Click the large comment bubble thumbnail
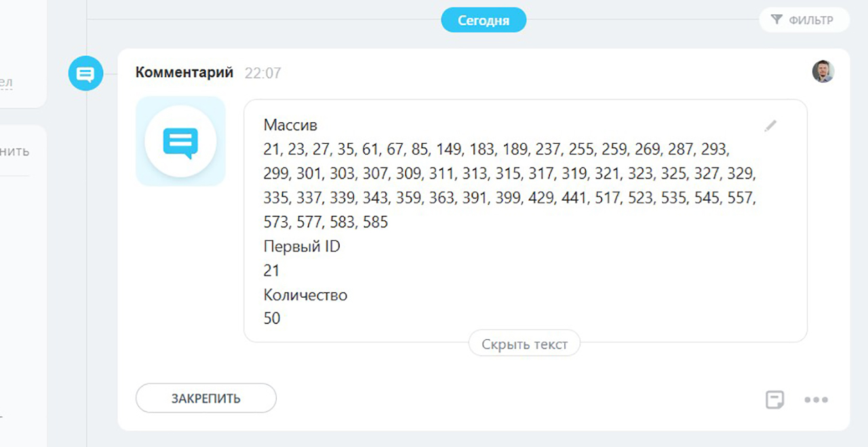The image size is (868, 447). 180,142
